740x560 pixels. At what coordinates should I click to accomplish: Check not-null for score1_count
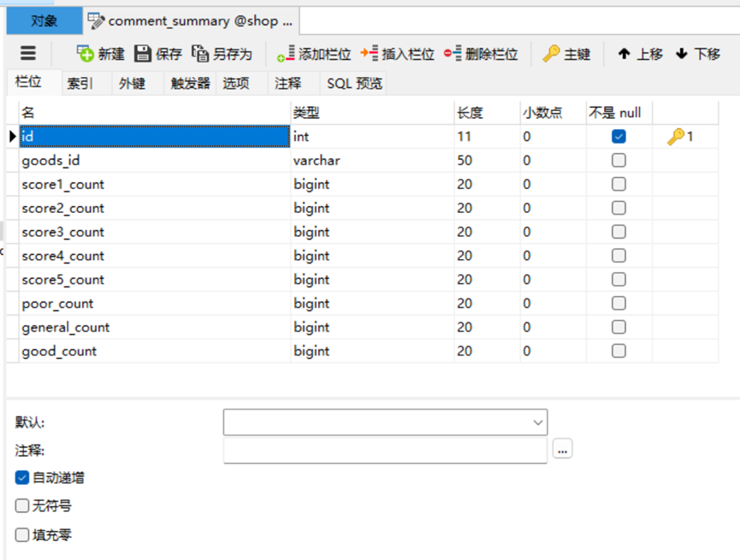click(619, 184)
